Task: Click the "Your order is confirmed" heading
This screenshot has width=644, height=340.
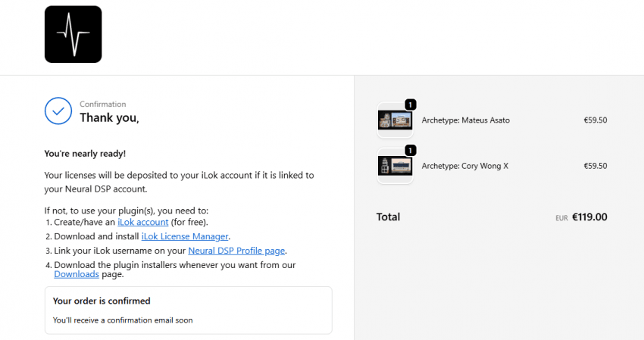Action: click(102, 301)
